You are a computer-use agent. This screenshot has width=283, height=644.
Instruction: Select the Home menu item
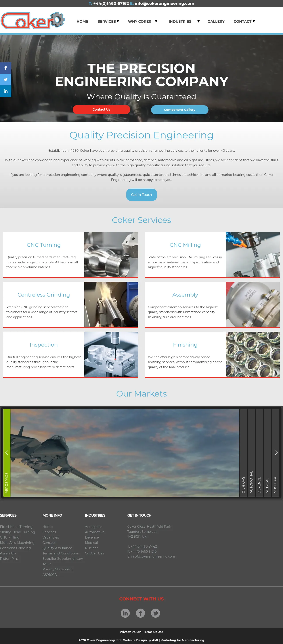pos(82,21)
